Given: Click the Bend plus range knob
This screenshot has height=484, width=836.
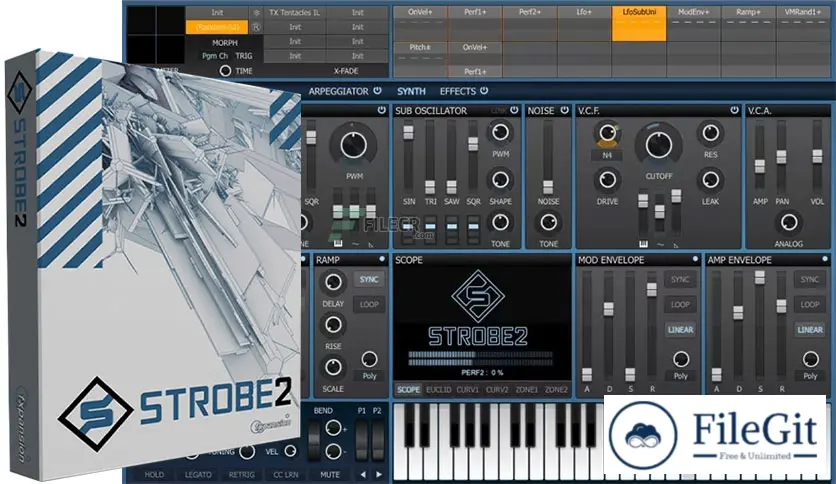Looking at the screenshot, I should coord(333,427).
